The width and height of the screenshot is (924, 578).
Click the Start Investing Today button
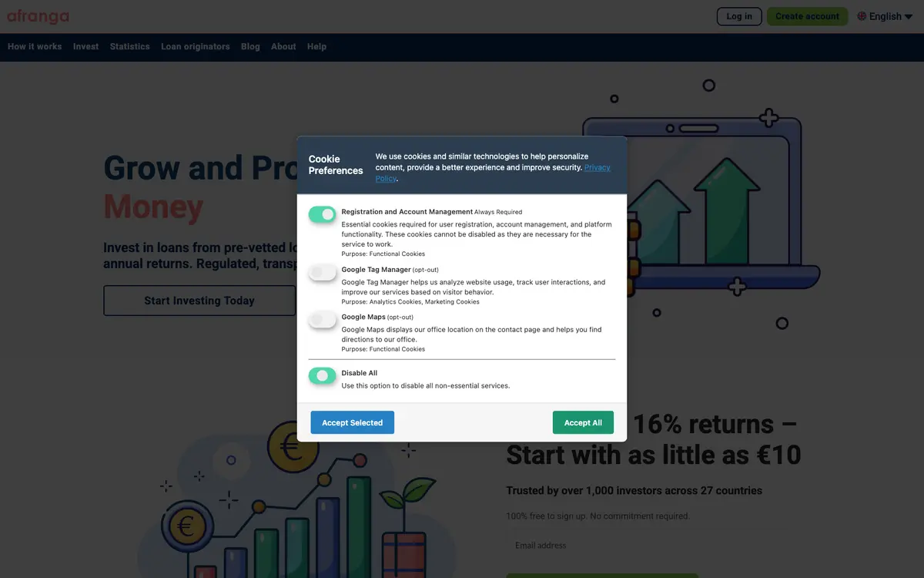click(199, 301)
